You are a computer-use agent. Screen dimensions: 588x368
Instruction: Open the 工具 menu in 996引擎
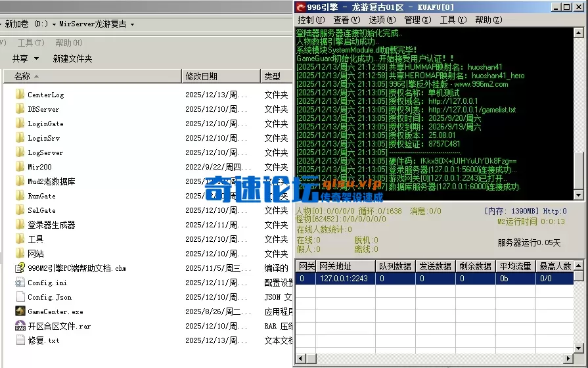point(453,20)
